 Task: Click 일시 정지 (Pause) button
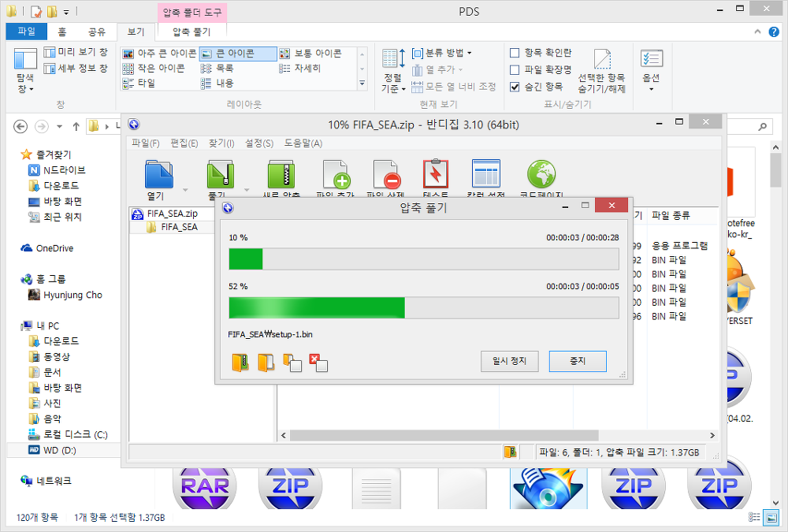coord(510,361)
